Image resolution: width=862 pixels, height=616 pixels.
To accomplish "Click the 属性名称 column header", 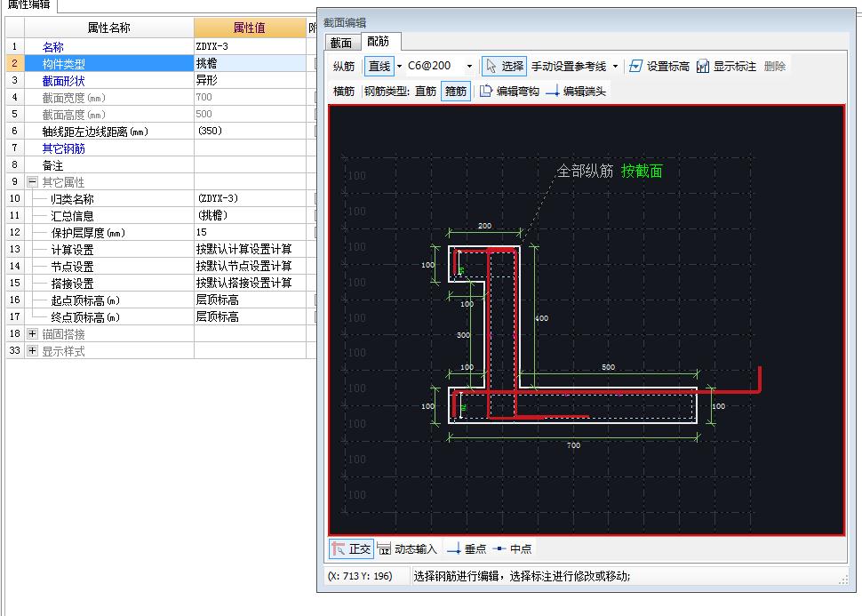I will tap(108, 28).
